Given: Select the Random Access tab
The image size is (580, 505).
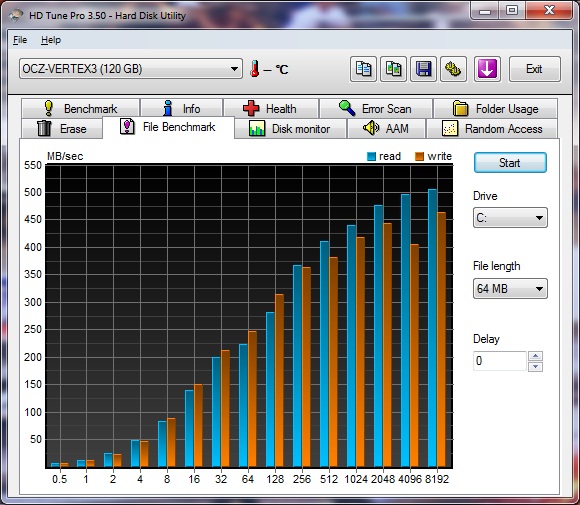Looking at the screenshot, I should click(x=492, y=129).
